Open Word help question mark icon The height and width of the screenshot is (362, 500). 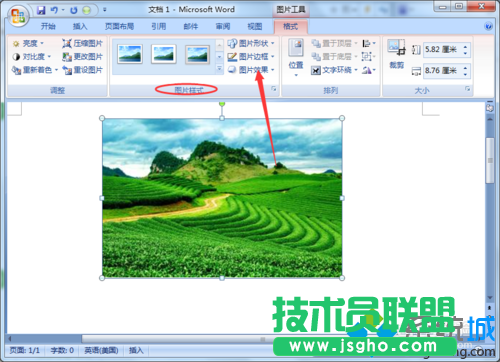click(x=488, y=26)
